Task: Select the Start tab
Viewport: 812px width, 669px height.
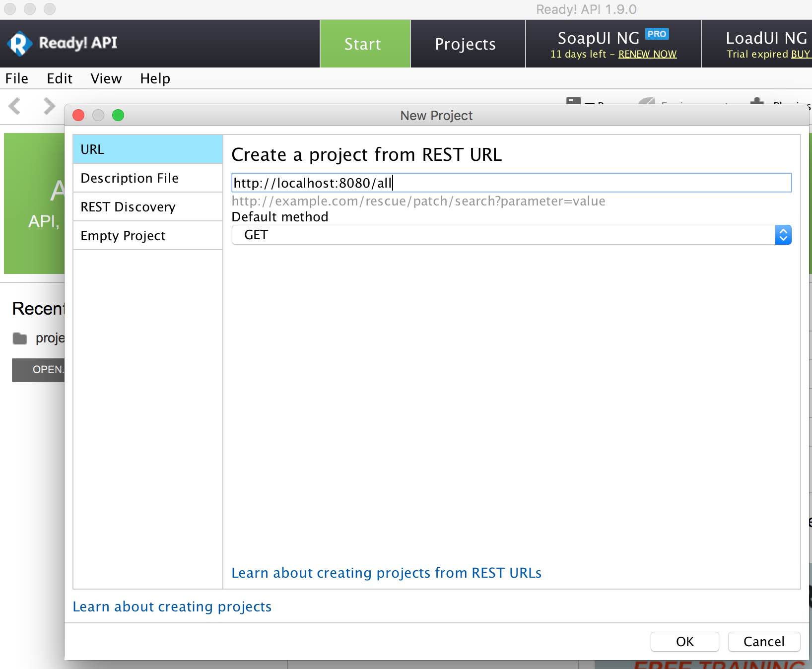Action: point(362,44)
